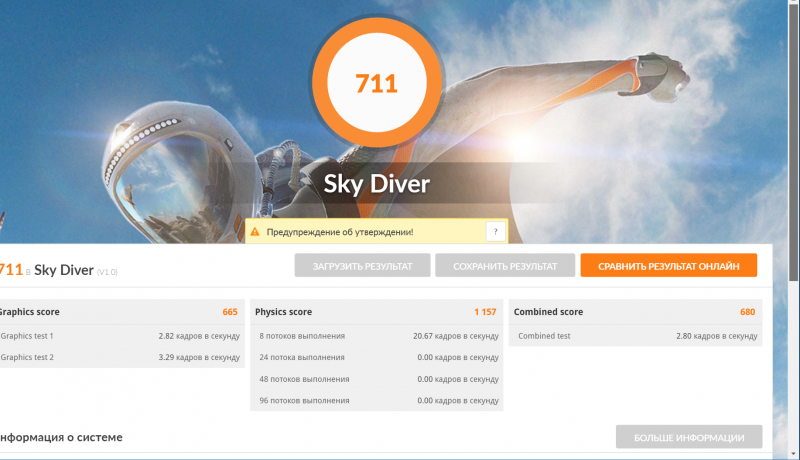Viewport: 800px width, 460px height.
Task: Click the 'Предупреждение об утверждении!' warning text
Action: click(340, 232)
